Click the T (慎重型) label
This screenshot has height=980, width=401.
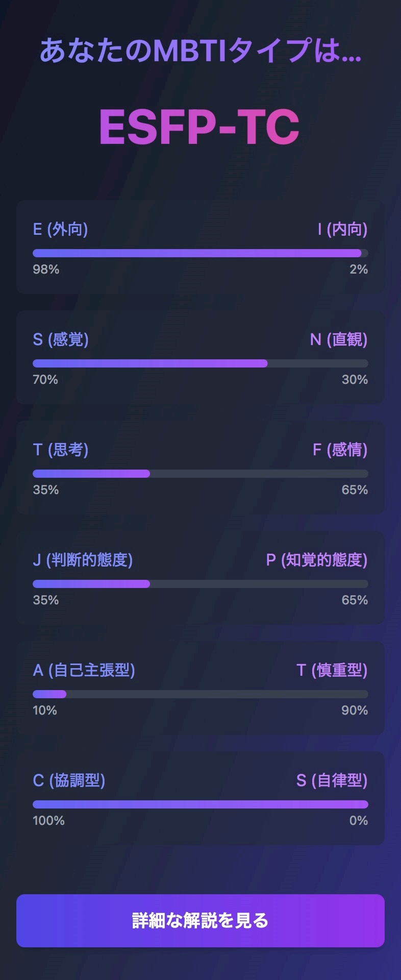332,670
